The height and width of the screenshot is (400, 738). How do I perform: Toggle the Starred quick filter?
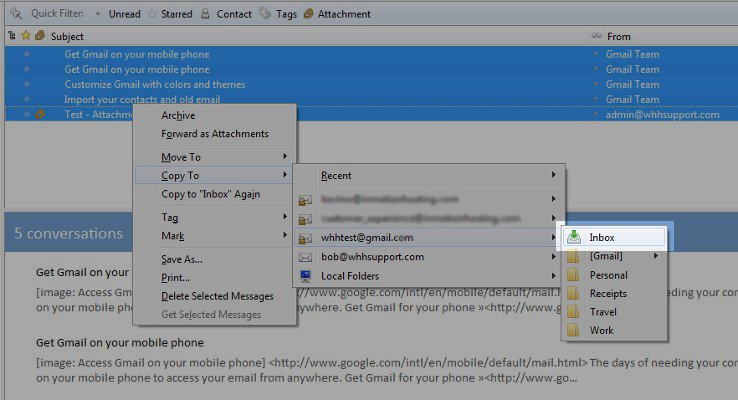click(x=170, y=14)
